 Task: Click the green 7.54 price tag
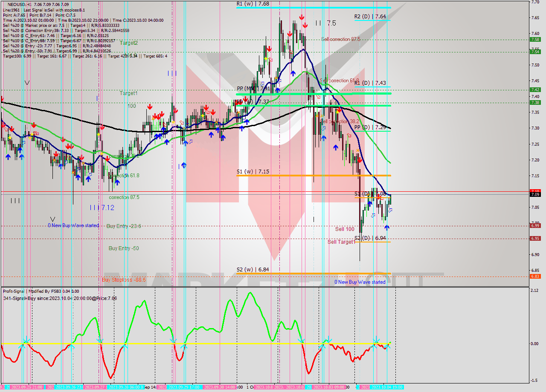(535, 52)
